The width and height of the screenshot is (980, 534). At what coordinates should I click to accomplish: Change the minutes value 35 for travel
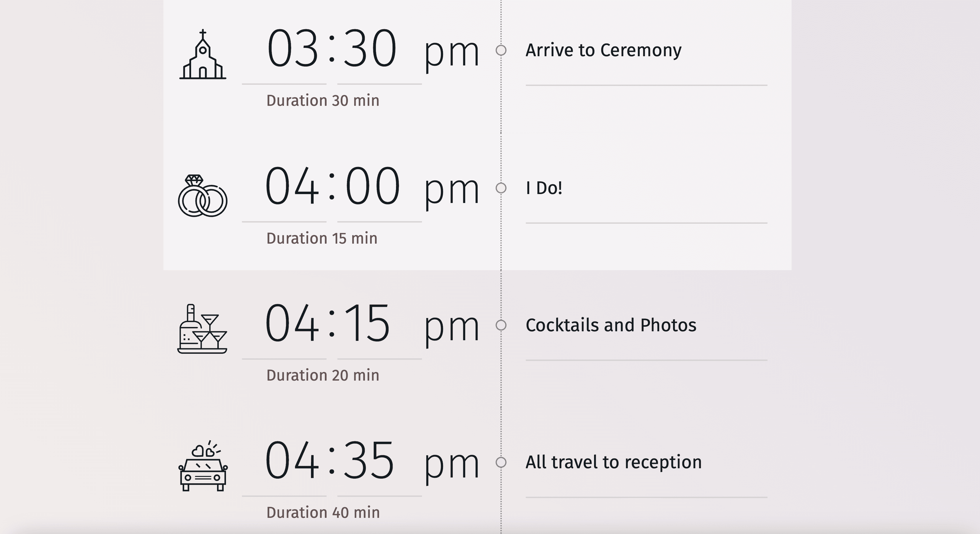click(368, 460)
